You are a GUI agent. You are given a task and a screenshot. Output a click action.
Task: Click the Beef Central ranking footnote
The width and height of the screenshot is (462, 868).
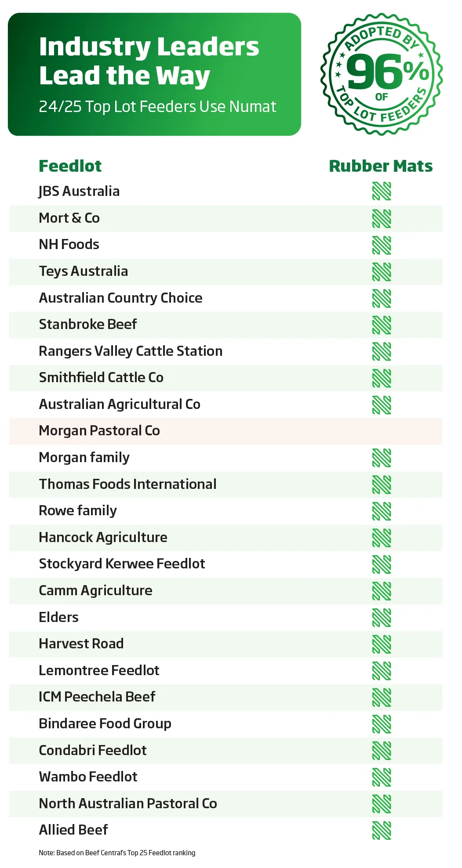coord(117,853)
